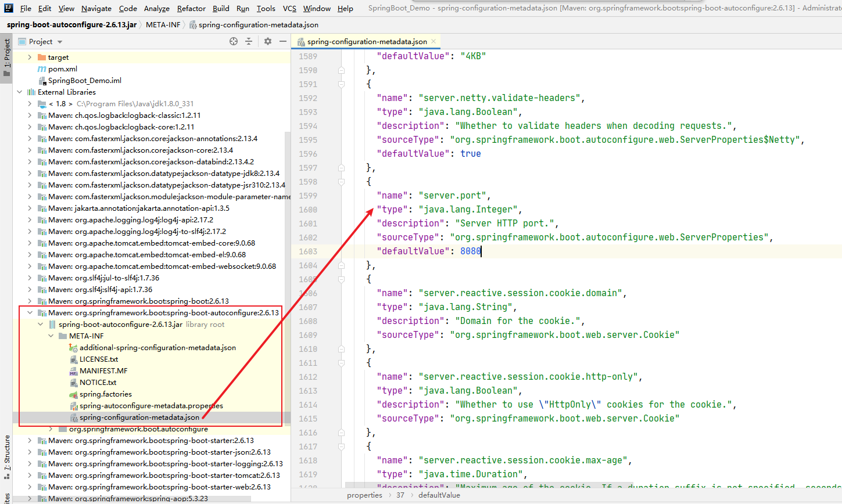Open the Build menu
Screen dimensions: 842x504
coord(221,8)
